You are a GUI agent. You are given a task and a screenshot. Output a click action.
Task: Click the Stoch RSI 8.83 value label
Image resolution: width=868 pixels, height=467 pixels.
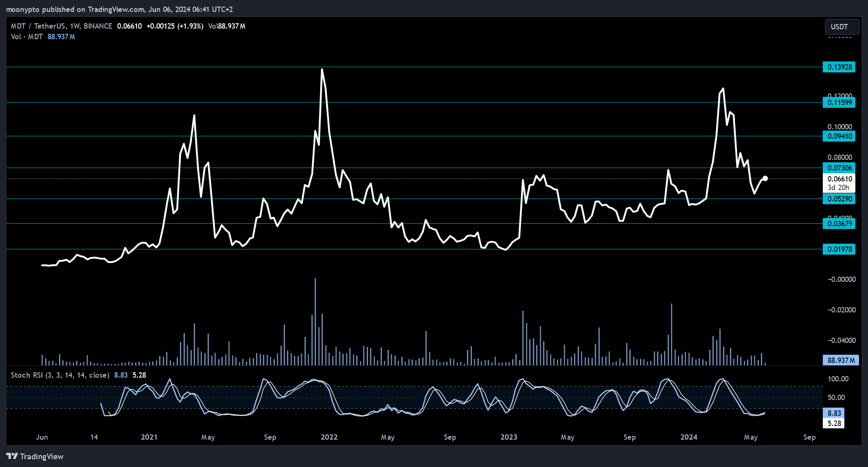(x=833, y=413)
